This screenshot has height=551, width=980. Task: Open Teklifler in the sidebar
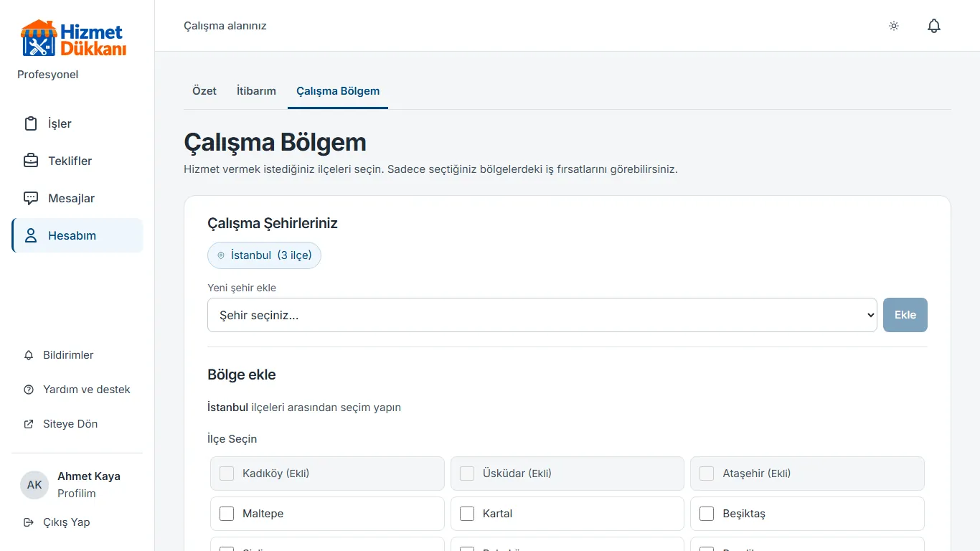(77, 161)
